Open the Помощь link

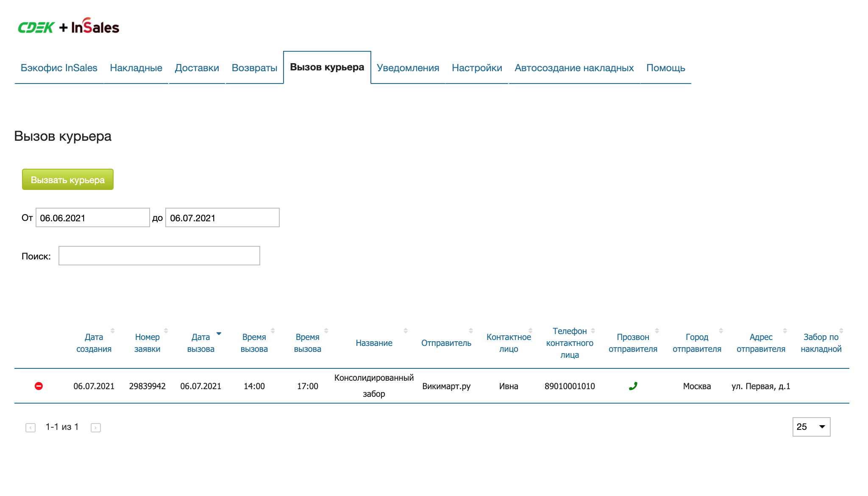[x=665, y=68]
